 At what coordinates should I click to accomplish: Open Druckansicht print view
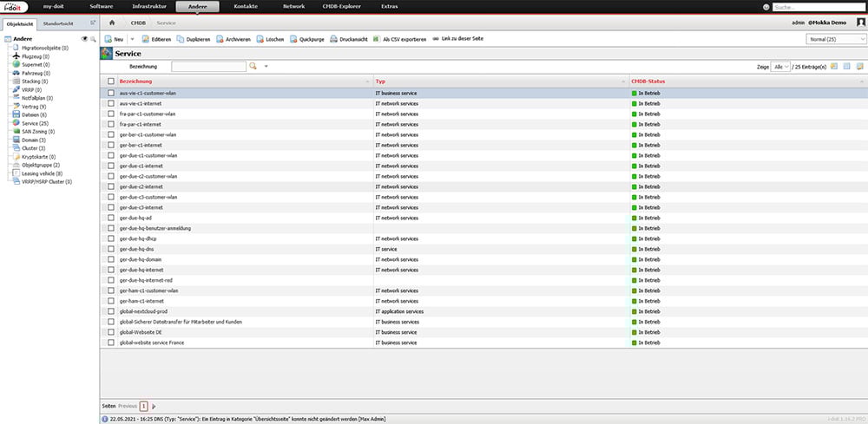349,39
